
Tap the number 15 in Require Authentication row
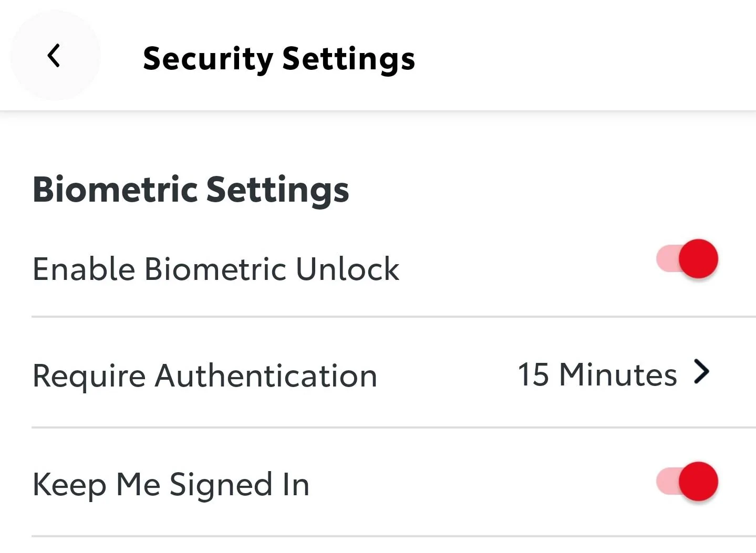533,374
